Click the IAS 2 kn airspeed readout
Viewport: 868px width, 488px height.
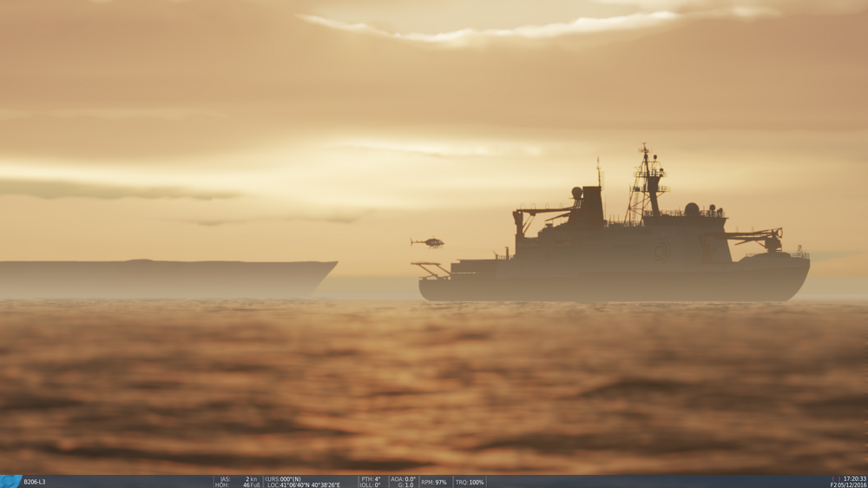(x=239, y=479)
